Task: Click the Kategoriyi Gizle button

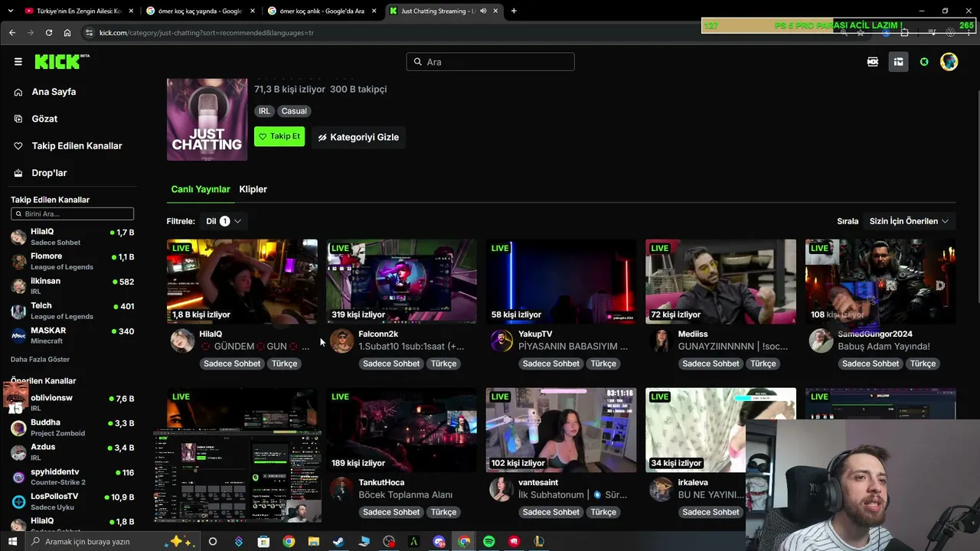Action: 358,137
